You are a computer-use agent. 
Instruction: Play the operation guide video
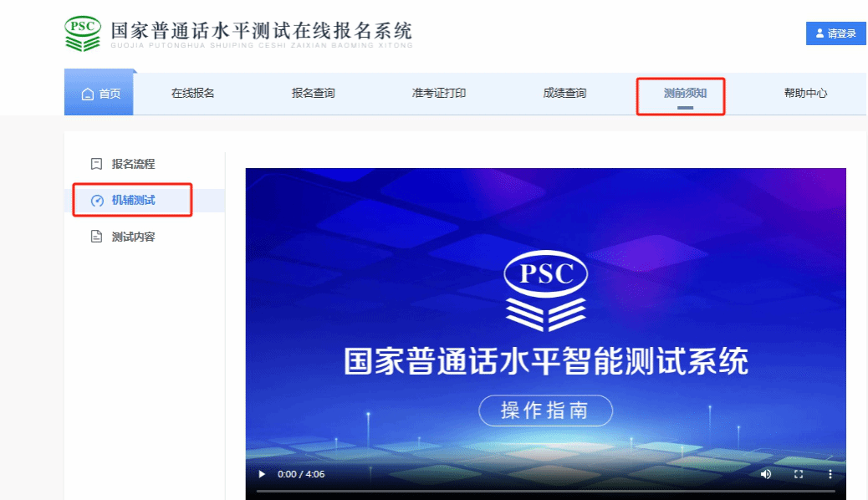coord(262,474)
